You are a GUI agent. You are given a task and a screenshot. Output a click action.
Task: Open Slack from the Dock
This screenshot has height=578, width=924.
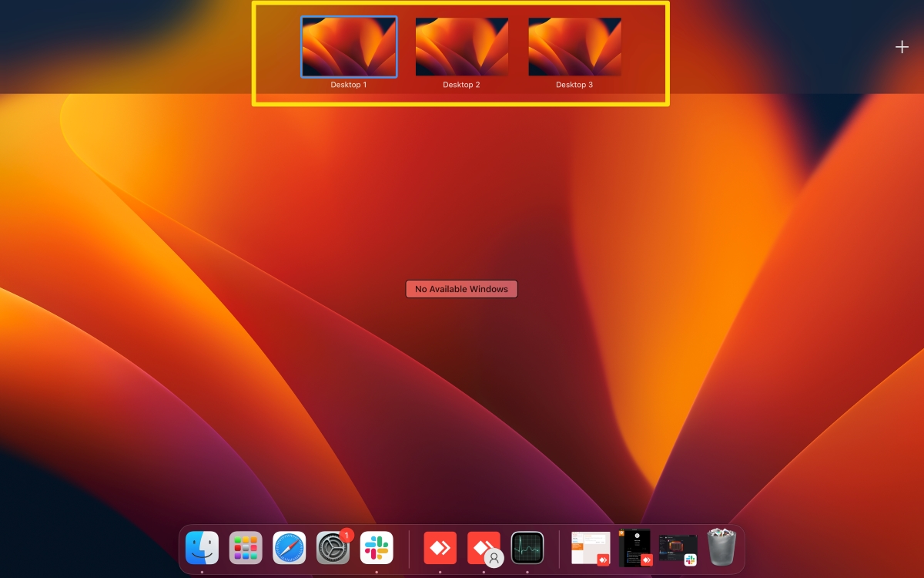click(x=377, y=548)
